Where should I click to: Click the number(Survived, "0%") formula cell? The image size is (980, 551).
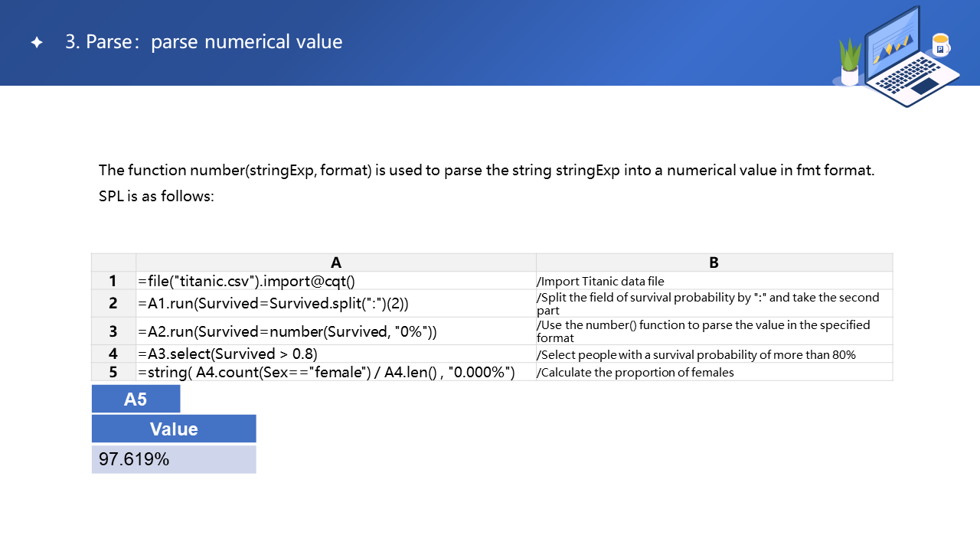(287, 331)
